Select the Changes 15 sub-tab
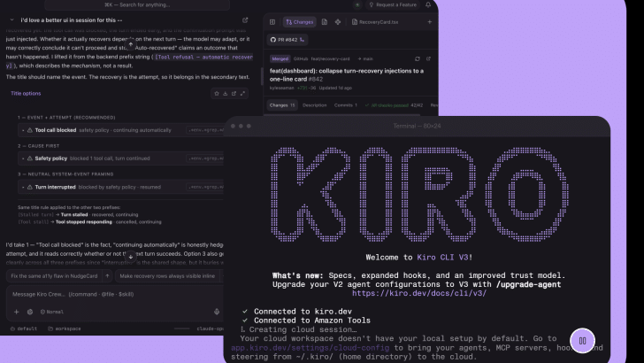 282,105
